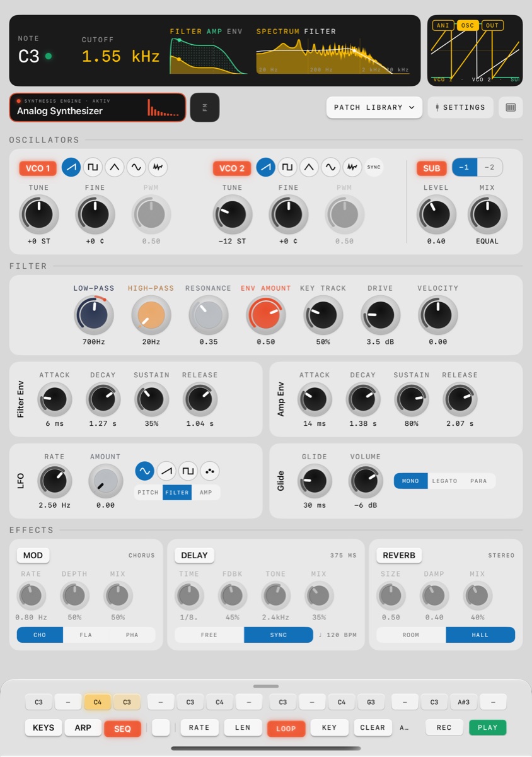Viewport: 532px width, 757px height.
Task: Set delay timing to FREE
Action: pos(209,635)
